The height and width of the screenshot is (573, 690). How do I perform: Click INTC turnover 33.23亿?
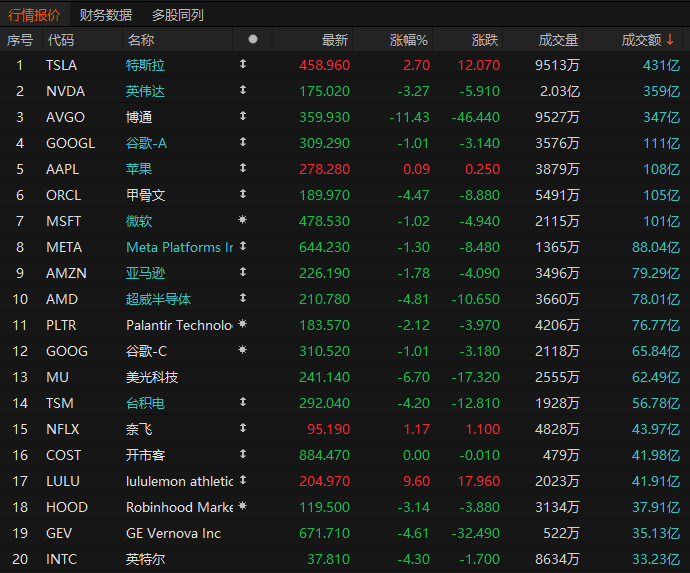[656, 559]
